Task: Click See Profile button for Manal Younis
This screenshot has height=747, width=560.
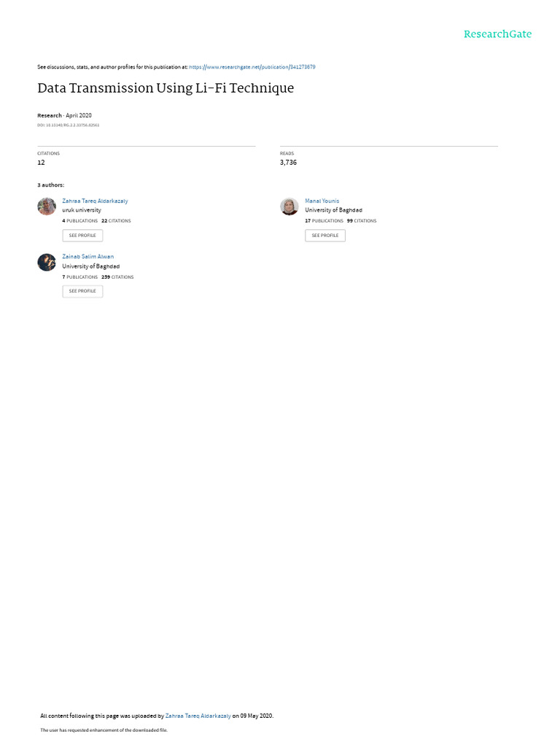Action: point(325,236)
